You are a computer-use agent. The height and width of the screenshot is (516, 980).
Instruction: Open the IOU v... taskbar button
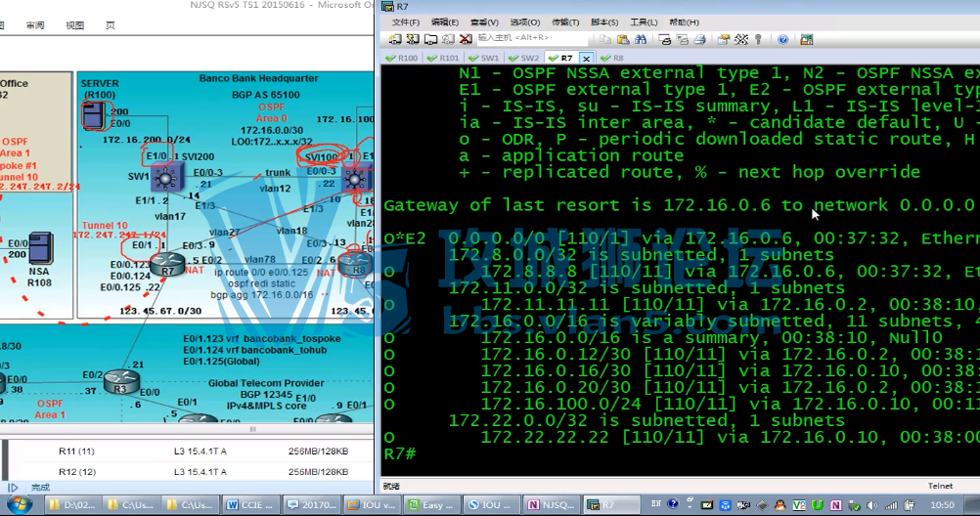click(x=372, y=504)
